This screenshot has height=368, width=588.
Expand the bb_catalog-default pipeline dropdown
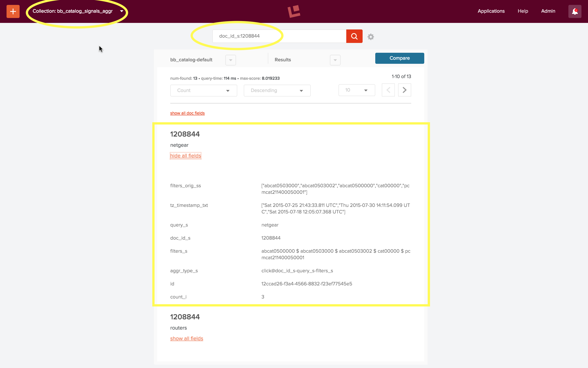click(x=231, y=60)
